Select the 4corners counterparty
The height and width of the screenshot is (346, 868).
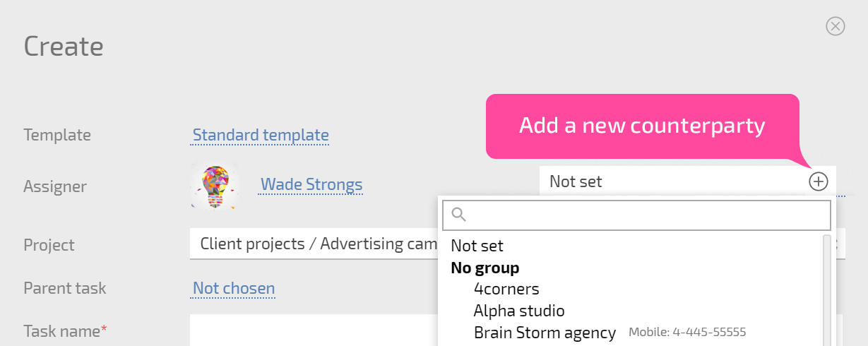pyautogui.click(x=506, y=289)
